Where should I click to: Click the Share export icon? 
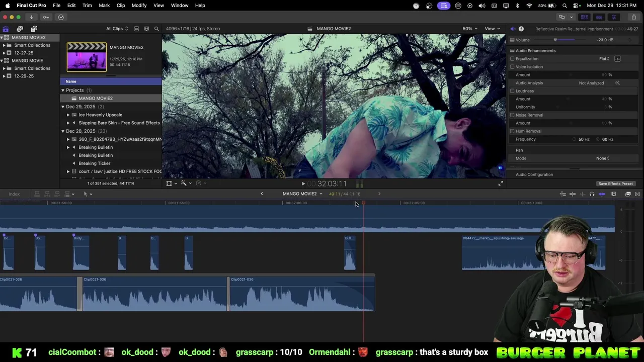point(634,17)
